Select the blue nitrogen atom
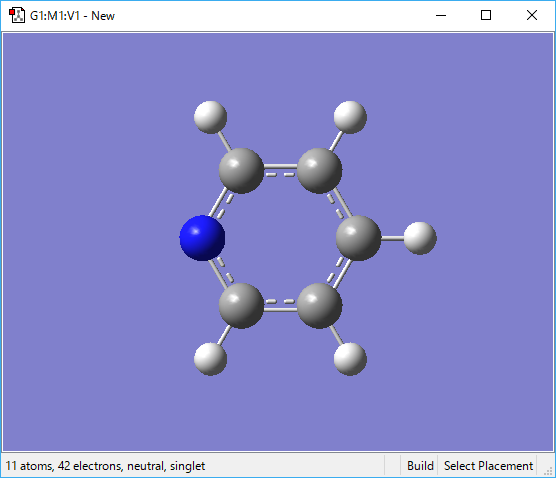Viewport: 556px width, 478px height. coord(202,238)
